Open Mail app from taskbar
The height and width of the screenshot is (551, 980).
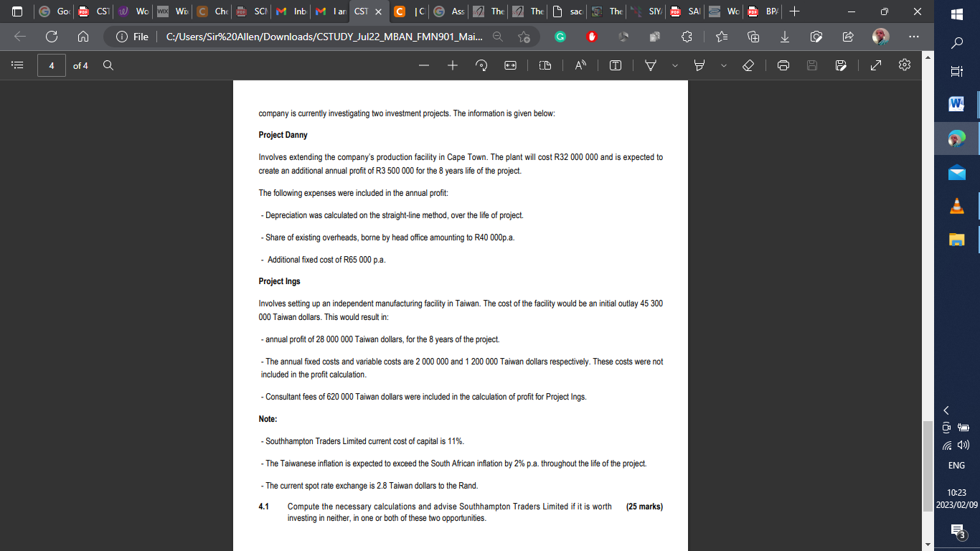tap(956, 172)
